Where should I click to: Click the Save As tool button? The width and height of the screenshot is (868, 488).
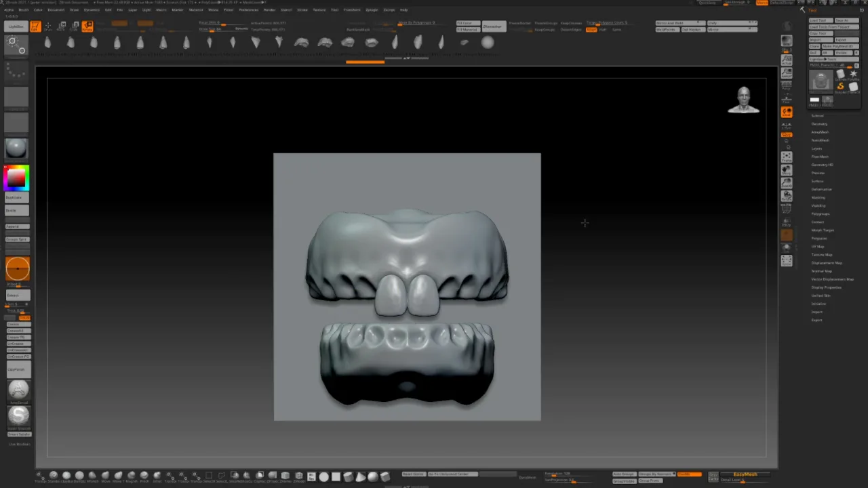pos(847,20)
